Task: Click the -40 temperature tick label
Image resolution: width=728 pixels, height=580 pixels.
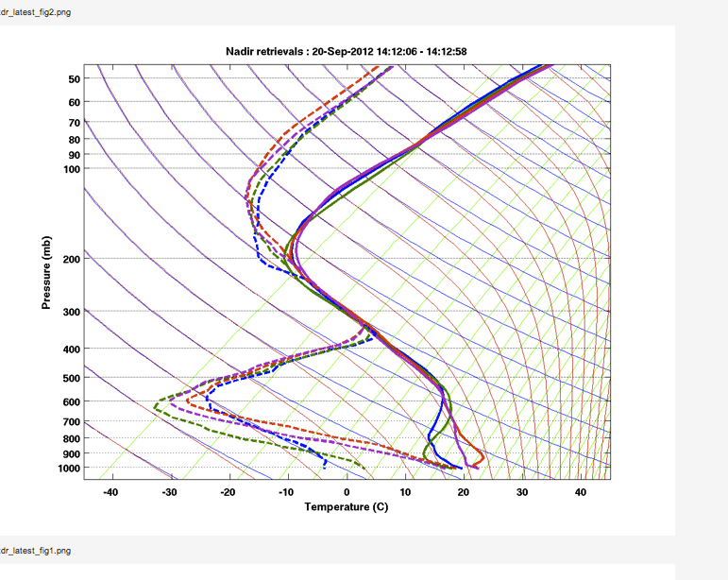Action: [110, 492]
